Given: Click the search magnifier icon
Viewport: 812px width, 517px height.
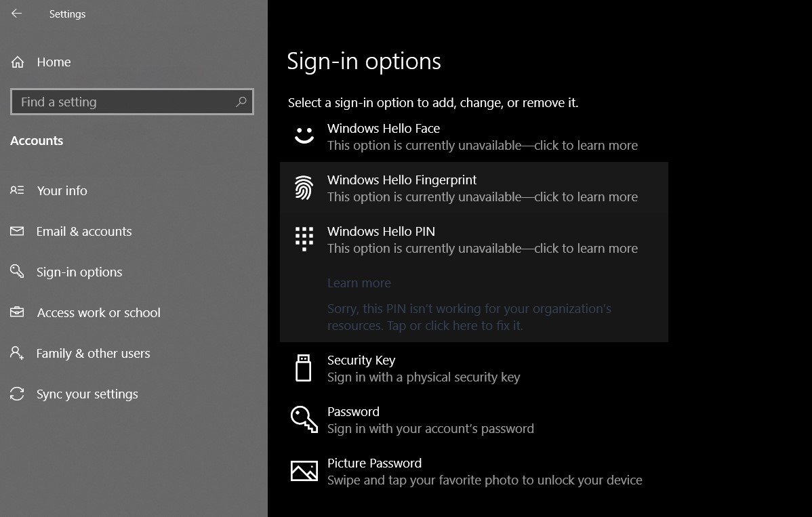Looking at the screenshot, I should pyautogui.click(x=241, y=102).
